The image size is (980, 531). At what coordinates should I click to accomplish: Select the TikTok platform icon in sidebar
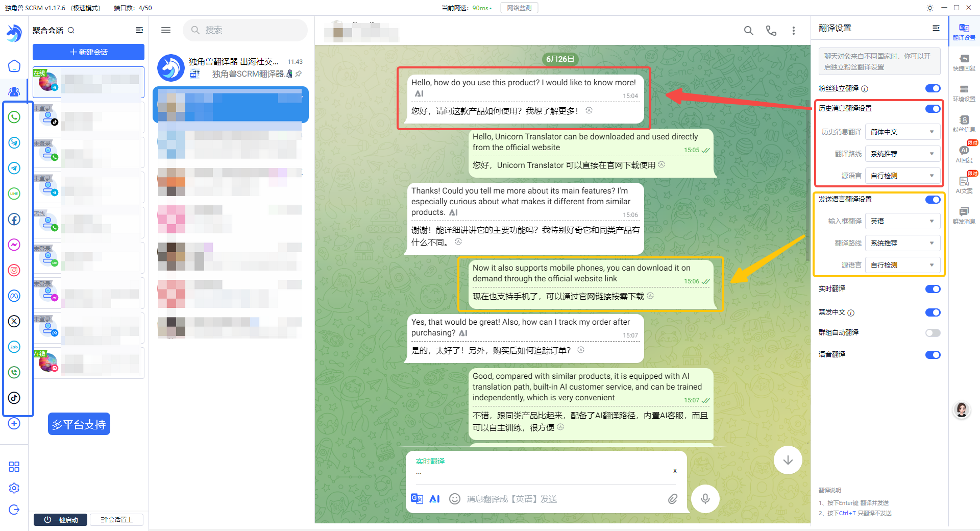(14, 398)
